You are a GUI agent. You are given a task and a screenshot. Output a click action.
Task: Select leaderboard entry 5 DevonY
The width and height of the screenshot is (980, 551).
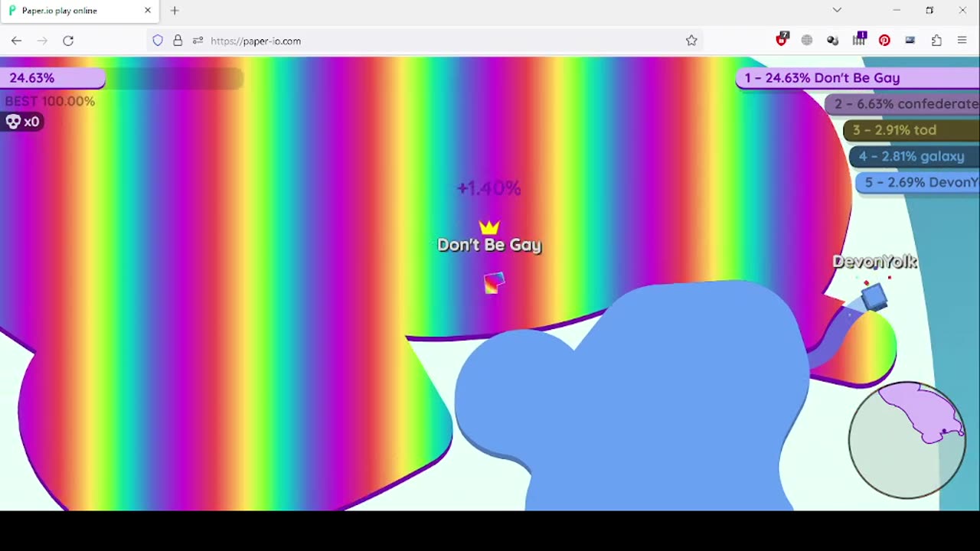click(x=917, y=182)
